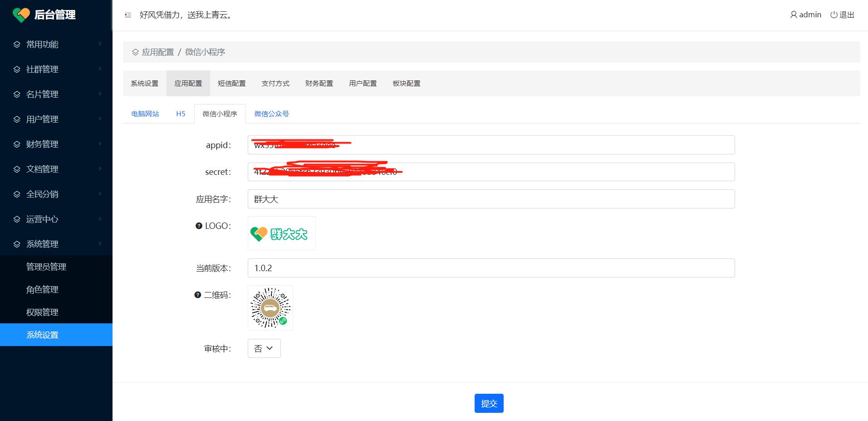
Task: Click the sidebar collapse icon in header
Action: pyautogui.click(x=128, y=15)
